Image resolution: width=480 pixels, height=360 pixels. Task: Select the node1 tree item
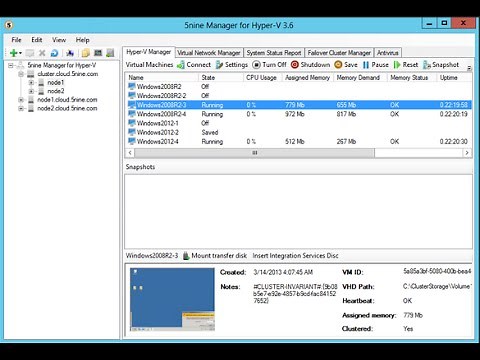click(56, 82)
